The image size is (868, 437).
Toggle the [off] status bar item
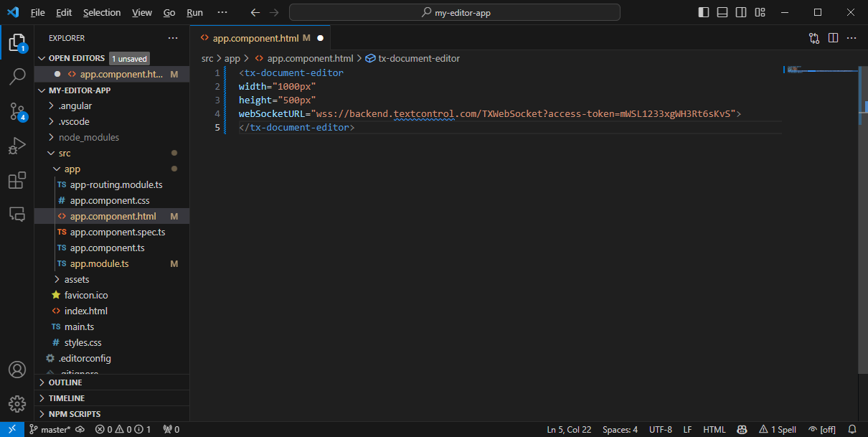coord(822,429)
